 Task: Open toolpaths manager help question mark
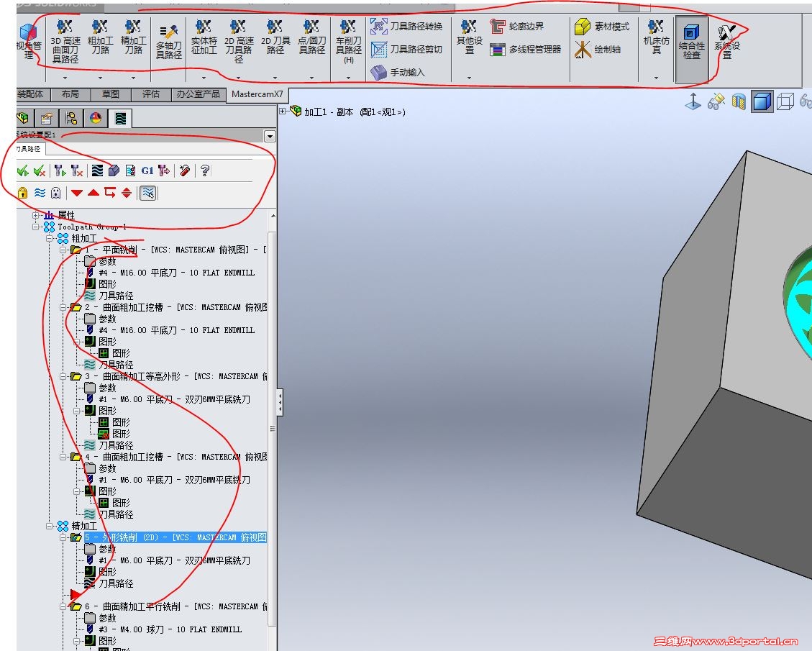pyautogui.click(x=205, y=170)
